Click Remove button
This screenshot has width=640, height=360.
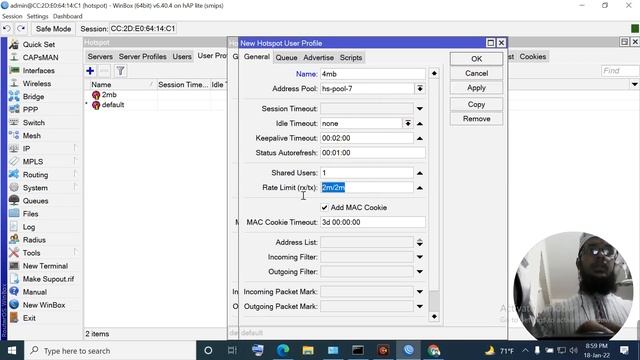[476, 119]
